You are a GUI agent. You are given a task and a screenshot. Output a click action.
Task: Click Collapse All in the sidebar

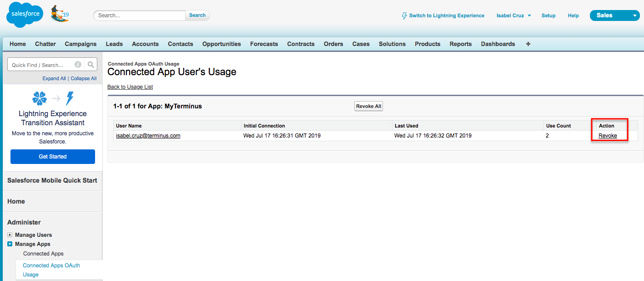(84, 78)
